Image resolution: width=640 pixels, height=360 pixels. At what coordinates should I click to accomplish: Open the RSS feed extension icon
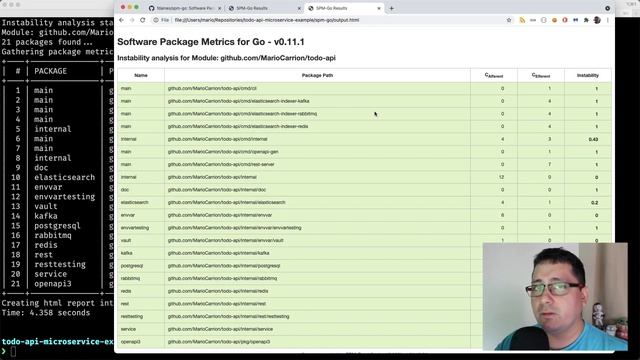pos(522,20)
